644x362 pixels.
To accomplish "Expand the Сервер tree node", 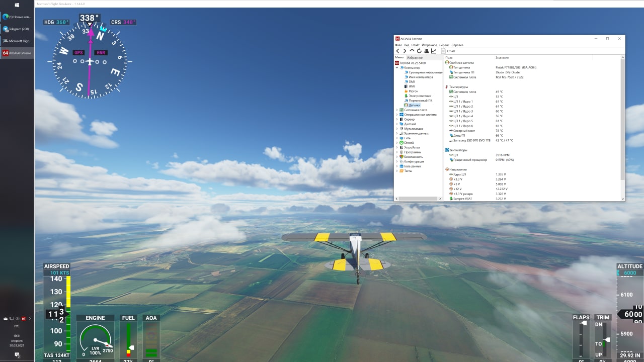I will (397, 119).
